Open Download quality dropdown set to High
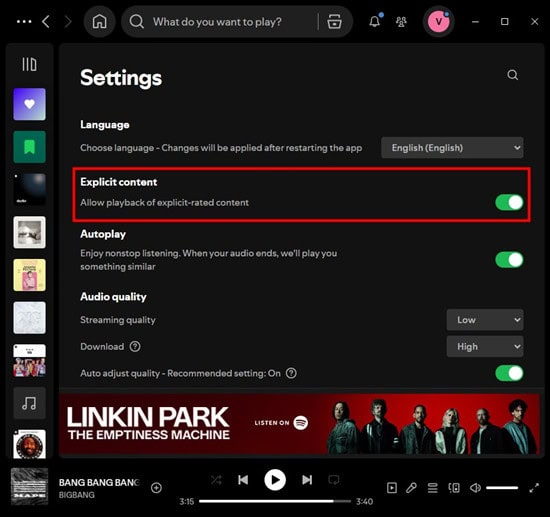This screenshot has width=550, height=517. (x=485, y=347)
